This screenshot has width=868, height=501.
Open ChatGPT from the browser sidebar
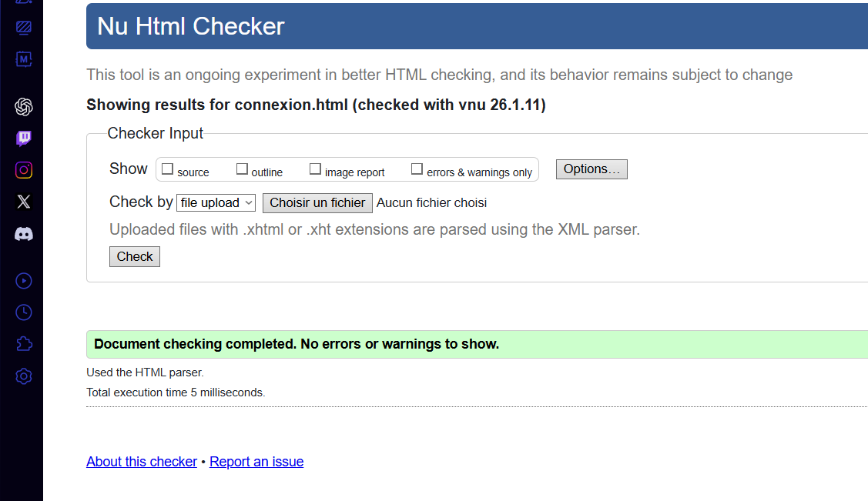[x=24, y=107]
